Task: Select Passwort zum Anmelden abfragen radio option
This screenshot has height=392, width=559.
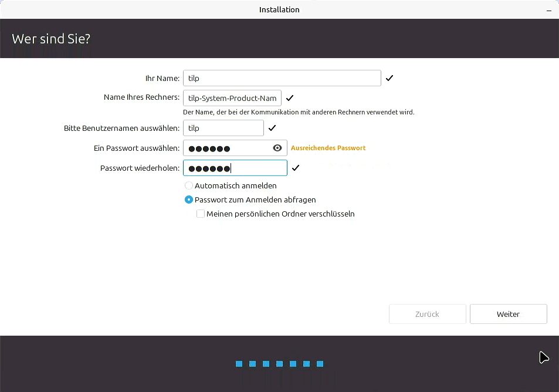Action: (189, 200)
